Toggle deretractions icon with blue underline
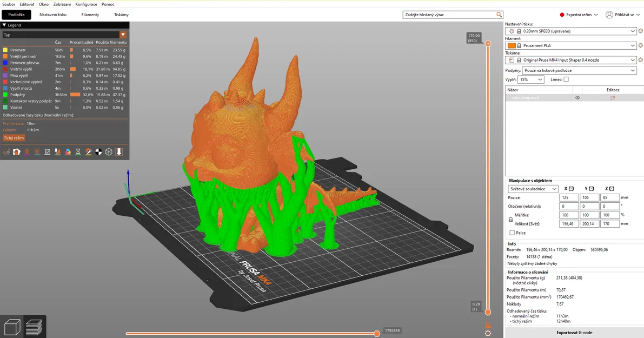Image resolution: width=644 pixels, height=338 pixels. pos(37,152)
